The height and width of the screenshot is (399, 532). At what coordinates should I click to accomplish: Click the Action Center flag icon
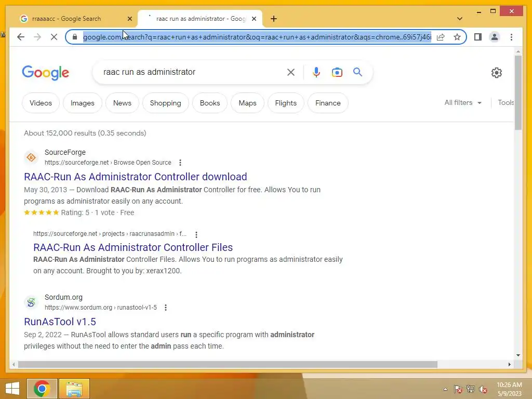tap(458, 389)
